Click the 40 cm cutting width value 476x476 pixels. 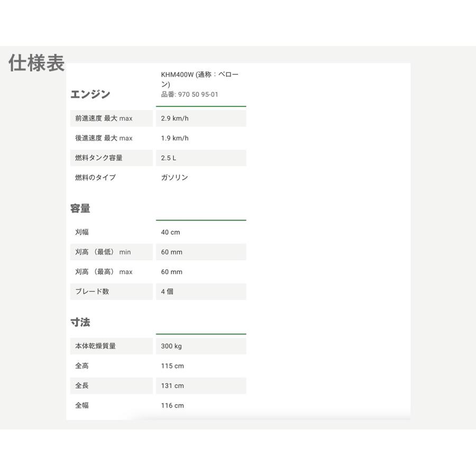pyautogui.click(x=170, y=232)
